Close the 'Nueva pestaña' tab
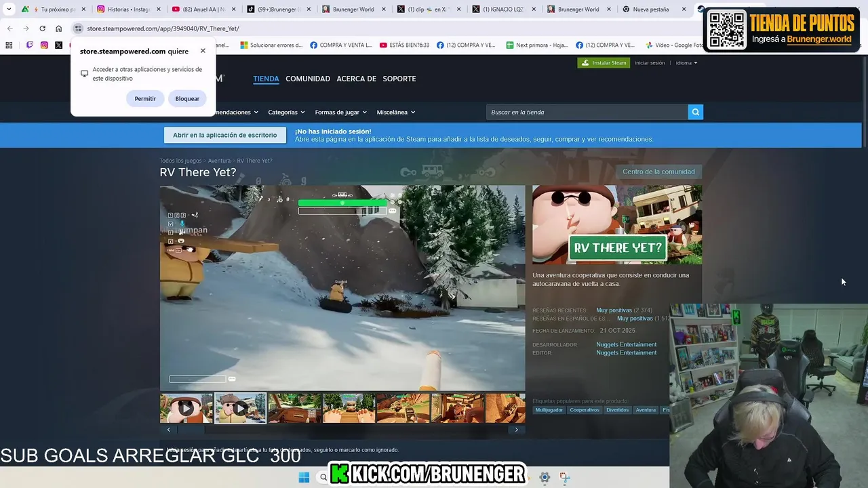Viewport: 868px width, 488px height. [684, 9]
